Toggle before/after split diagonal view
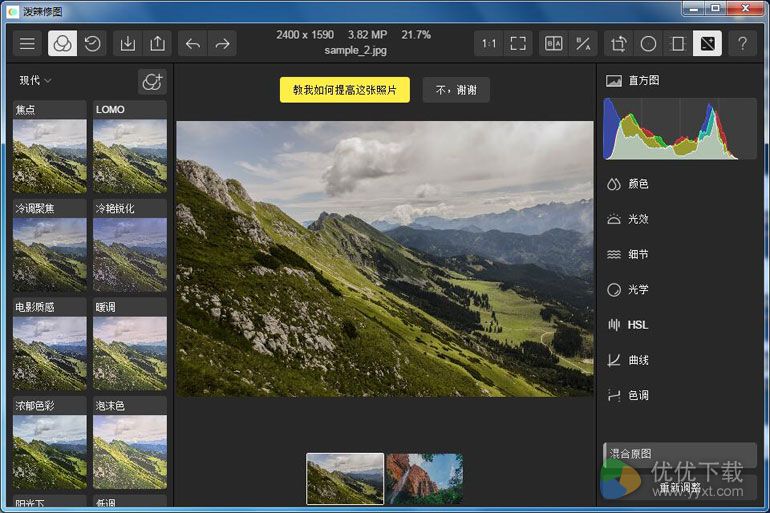This screenshot has width=770, height=513. point(583,44)
